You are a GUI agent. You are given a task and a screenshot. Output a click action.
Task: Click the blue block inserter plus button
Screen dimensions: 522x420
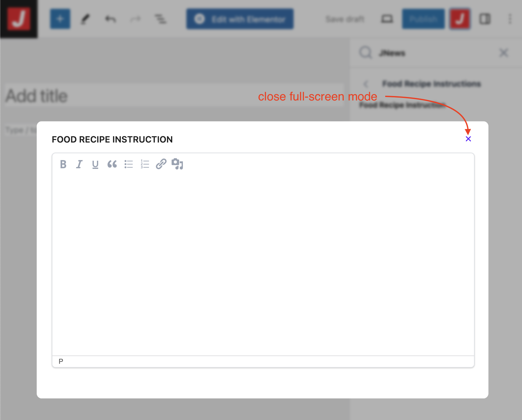click(60, 19)
